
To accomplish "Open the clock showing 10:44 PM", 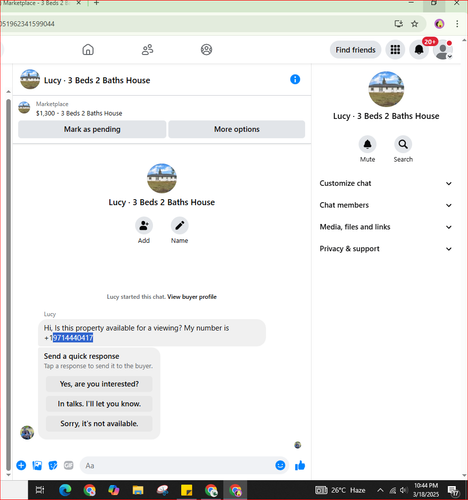I will tap(426, 490).
